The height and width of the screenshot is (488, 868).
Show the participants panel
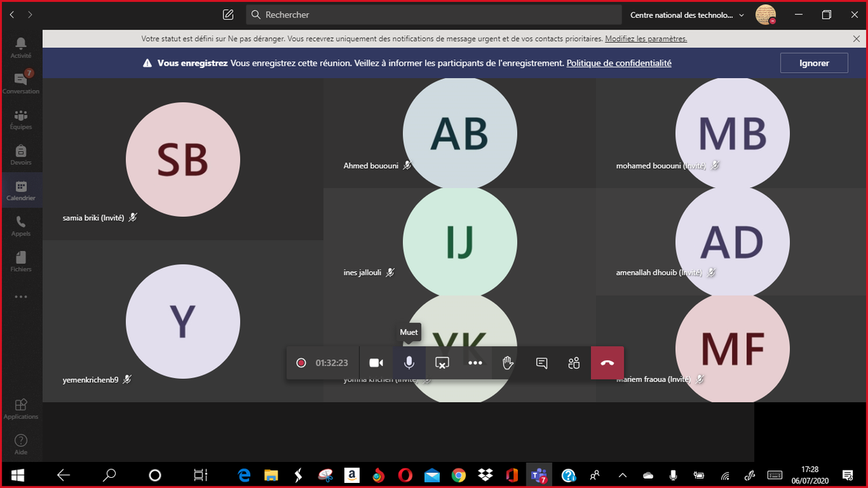point(574,363)
